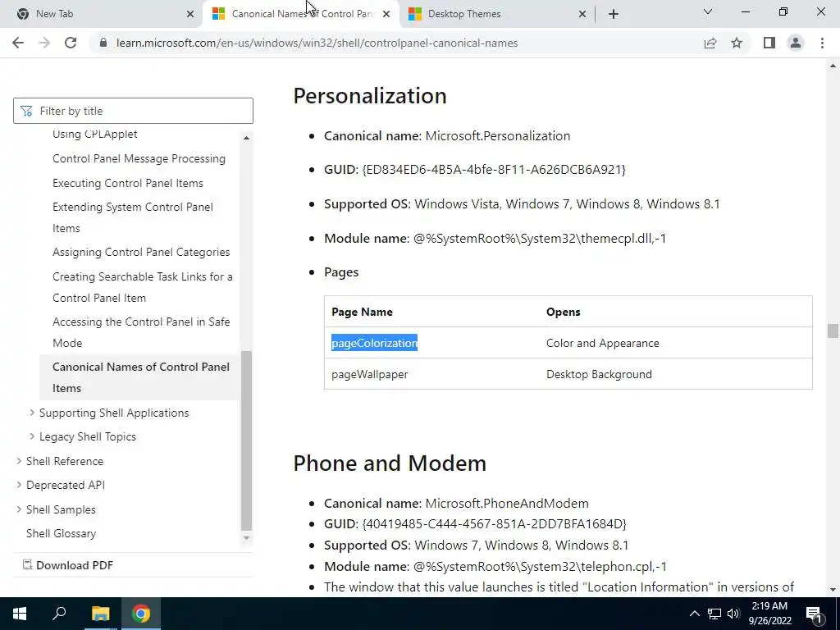The image size is (840, 630).
Task: Select Canonical Names of Control Panel Items
Action: [x=141, y=377]
